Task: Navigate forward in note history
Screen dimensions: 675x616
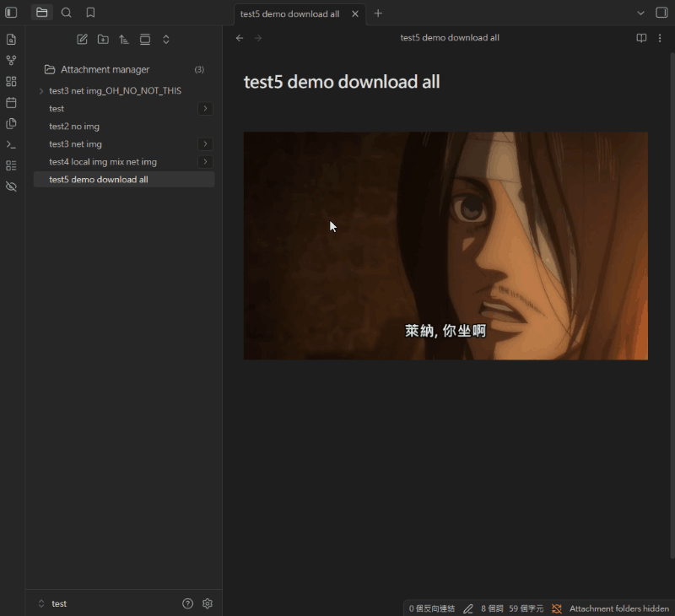Action: 258,38
